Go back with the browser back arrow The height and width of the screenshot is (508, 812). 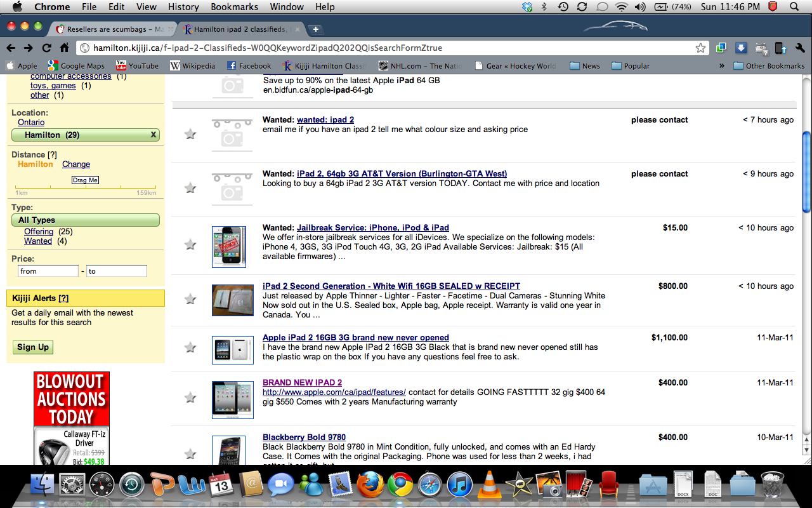[x=11, y=48]
